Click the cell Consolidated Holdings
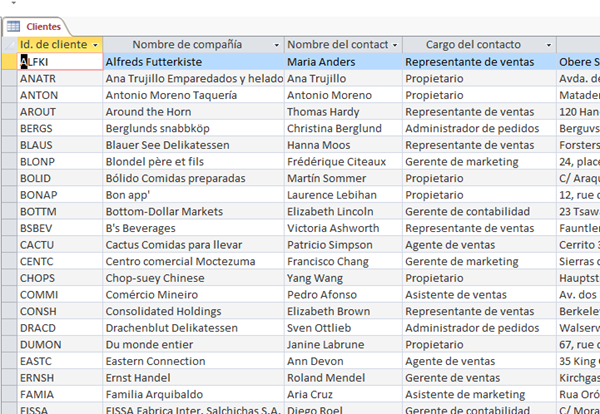 [x=193, y=311]
